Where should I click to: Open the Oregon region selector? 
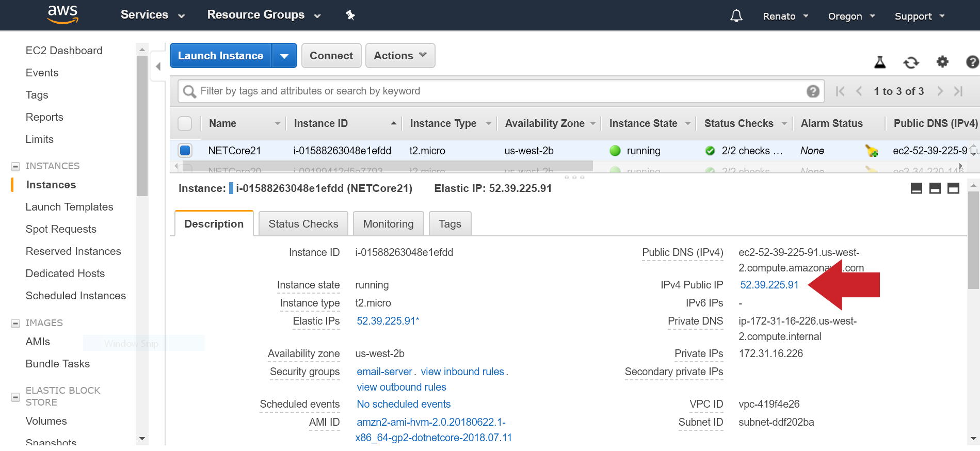pos(852,16)
